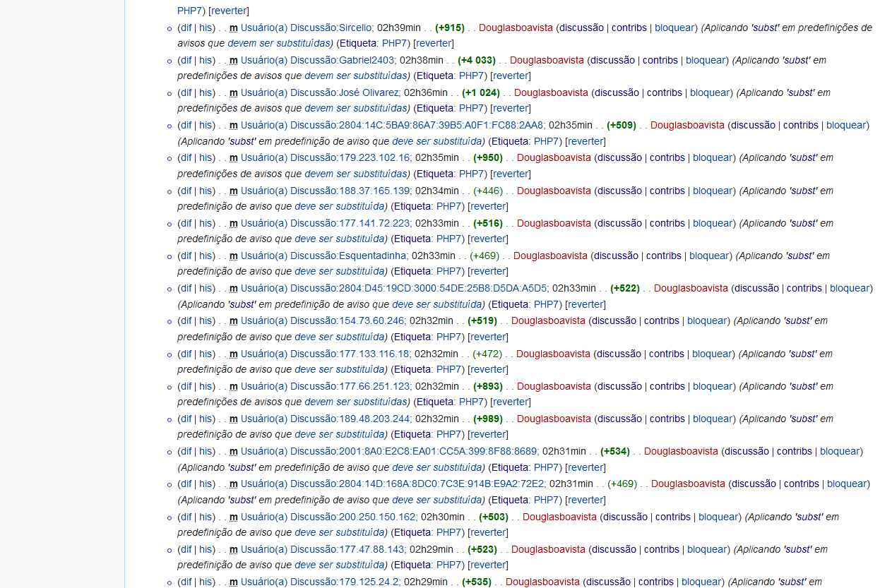Click Douglasboavista in the 179.125.24.2 row
Image resolution: width=892 pixels, height=588 pixels.
point(542,582)
